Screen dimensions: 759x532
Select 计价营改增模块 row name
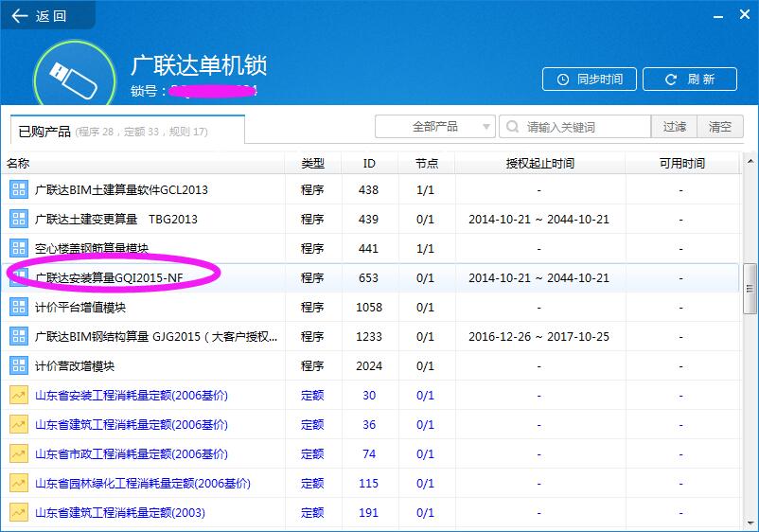(x=75, y=366)
